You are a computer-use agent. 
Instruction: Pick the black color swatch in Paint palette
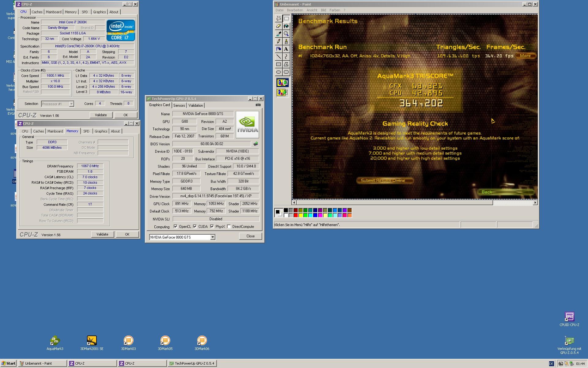(x=286, y=210)
